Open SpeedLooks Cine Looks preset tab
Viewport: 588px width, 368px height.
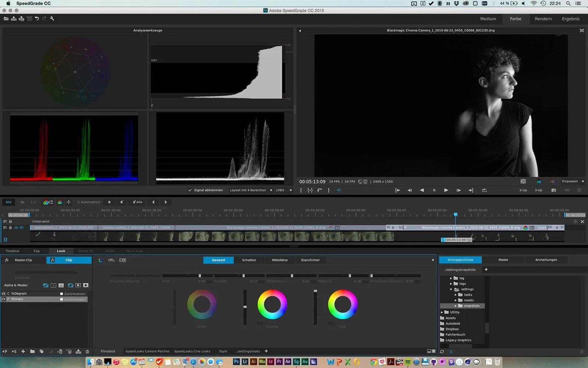[192, 351]
